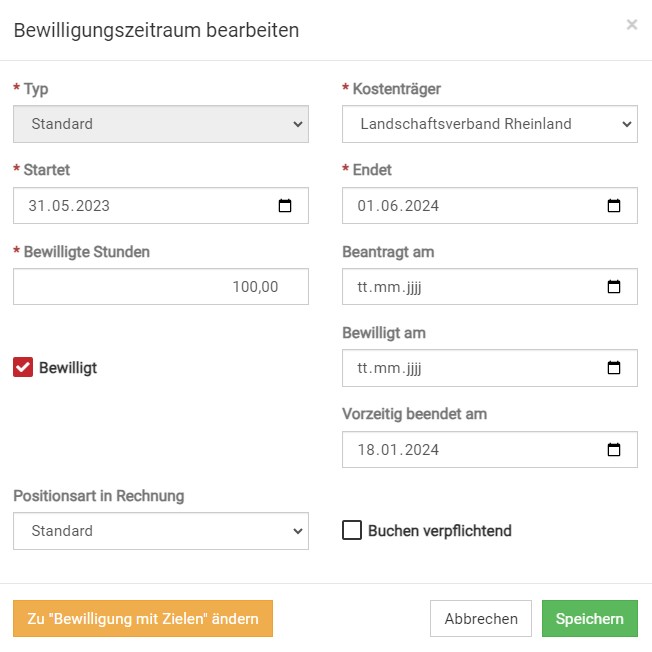Open calendar picker for Beantragt am
The width and height of the screenshot is (652, 652).
pyautogui.click(x=614, y=287)
